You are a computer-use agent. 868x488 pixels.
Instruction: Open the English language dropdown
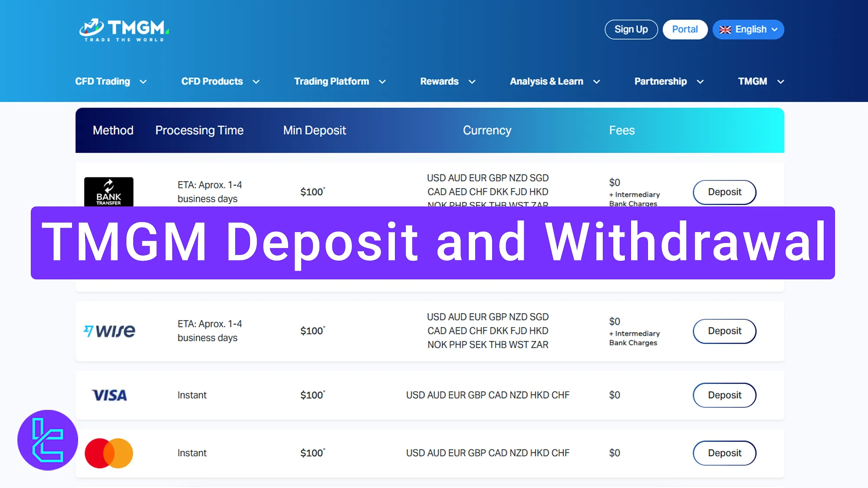(x=748, y=29)
